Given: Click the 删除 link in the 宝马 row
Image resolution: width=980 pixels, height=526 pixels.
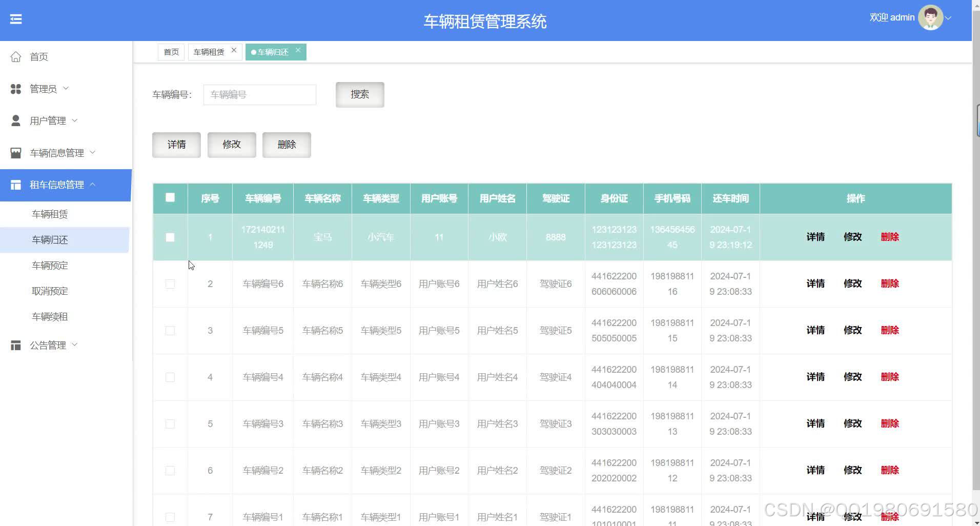Looking at the screenshot, I should pos(890,237).
